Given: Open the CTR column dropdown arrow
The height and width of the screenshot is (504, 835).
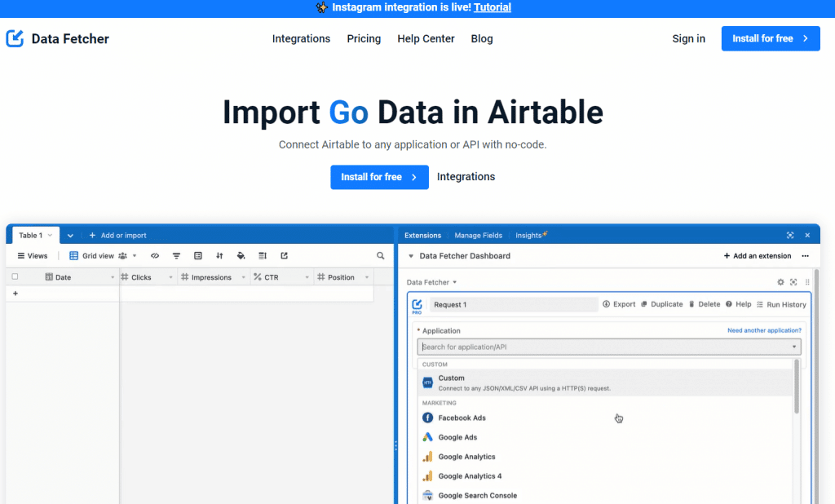Looking at the screenshot, I should click(x=307, y=277).
